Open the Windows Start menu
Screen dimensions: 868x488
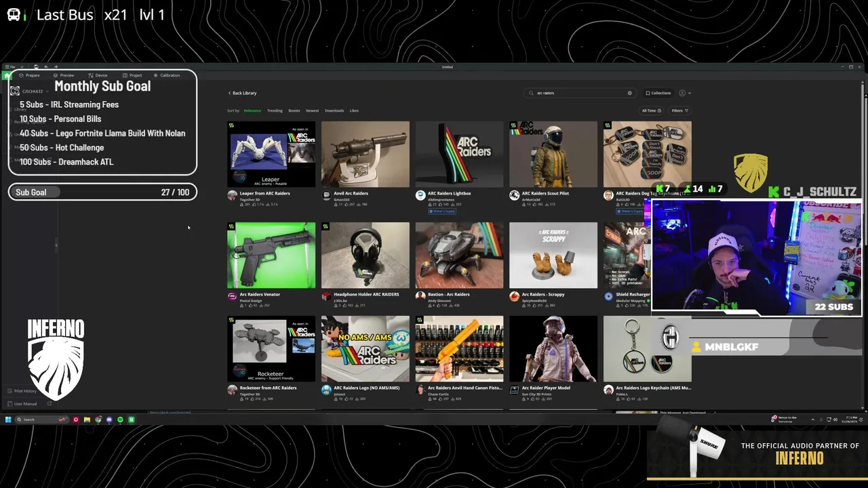8,420
